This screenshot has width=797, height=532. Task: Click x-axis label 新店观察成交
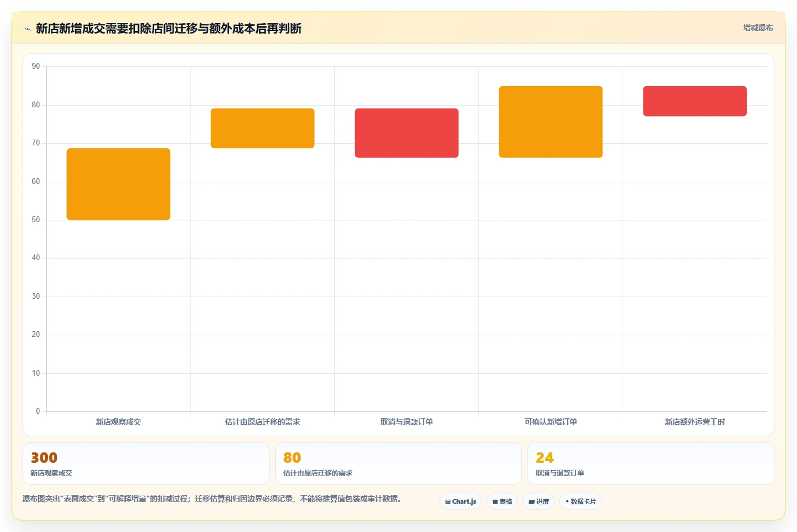click(118, 422)
